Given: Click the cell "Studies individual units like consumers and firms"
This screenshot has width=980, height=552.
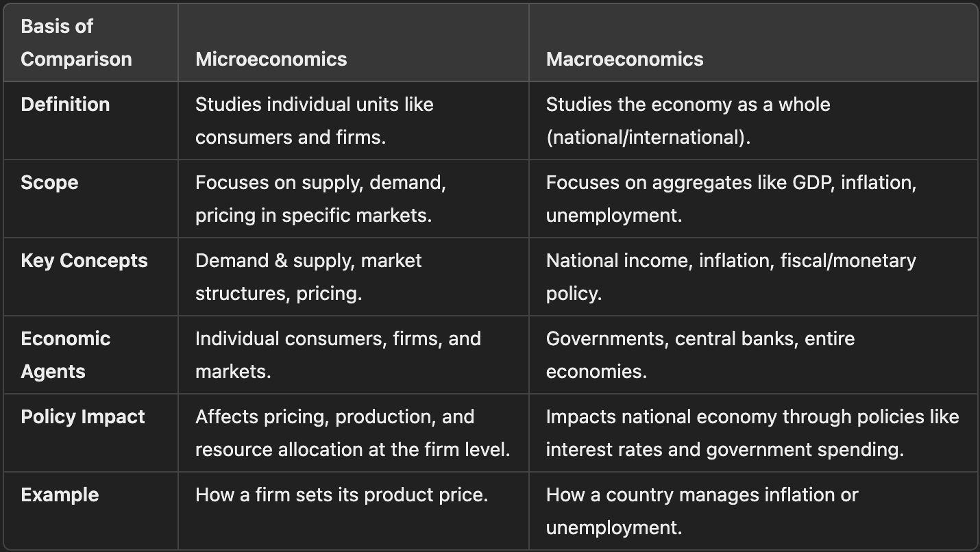Looking at the screenshot, I should [x=314, y=121].
